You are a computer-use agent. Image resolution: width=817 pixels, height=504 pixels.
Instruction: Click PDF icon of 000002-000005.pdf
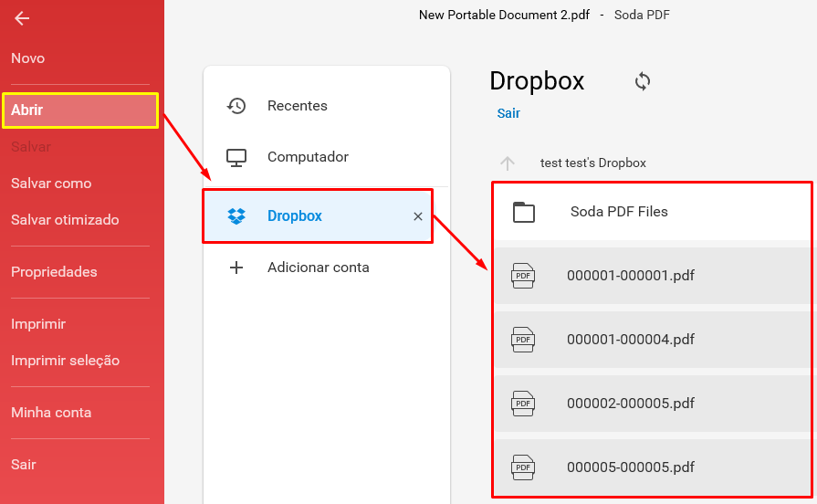(x=523, y=404)
